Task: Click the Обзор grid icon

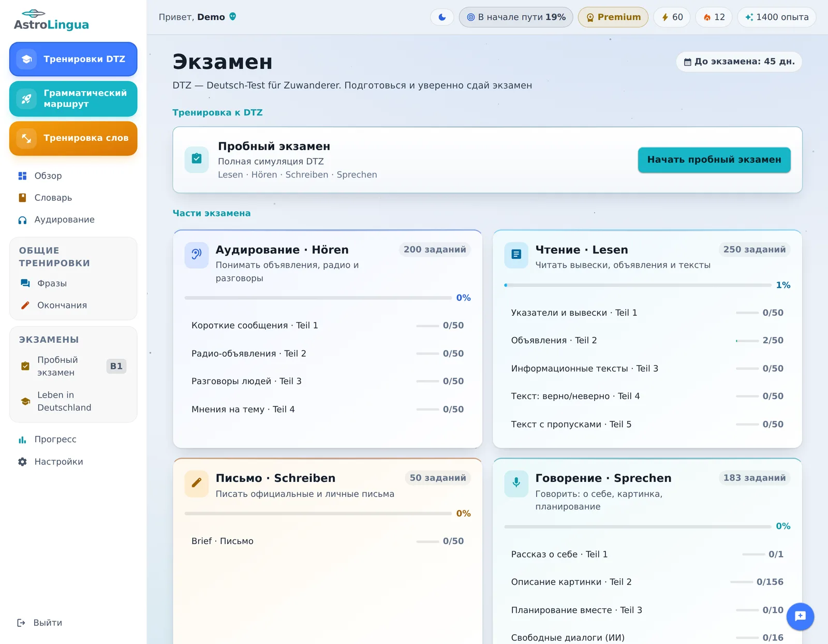Action: click(x=22, y=176)
